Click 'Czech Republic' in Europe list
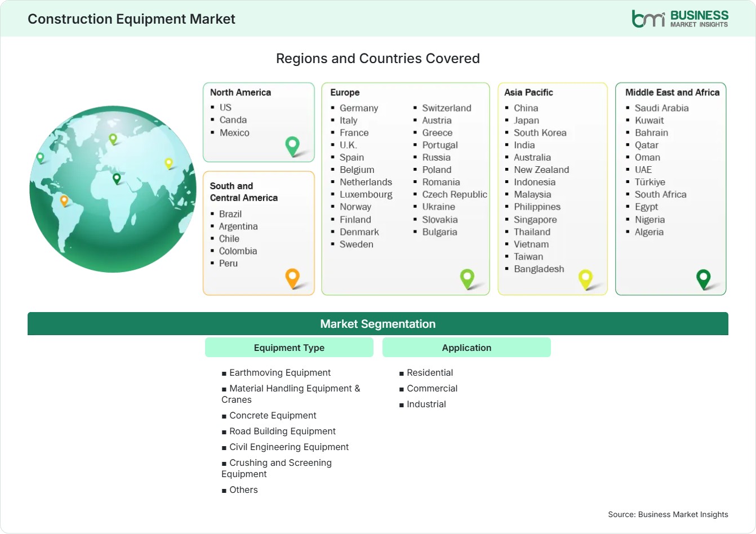Viewport: 756px width, 534px height. [x=455, y=195]
